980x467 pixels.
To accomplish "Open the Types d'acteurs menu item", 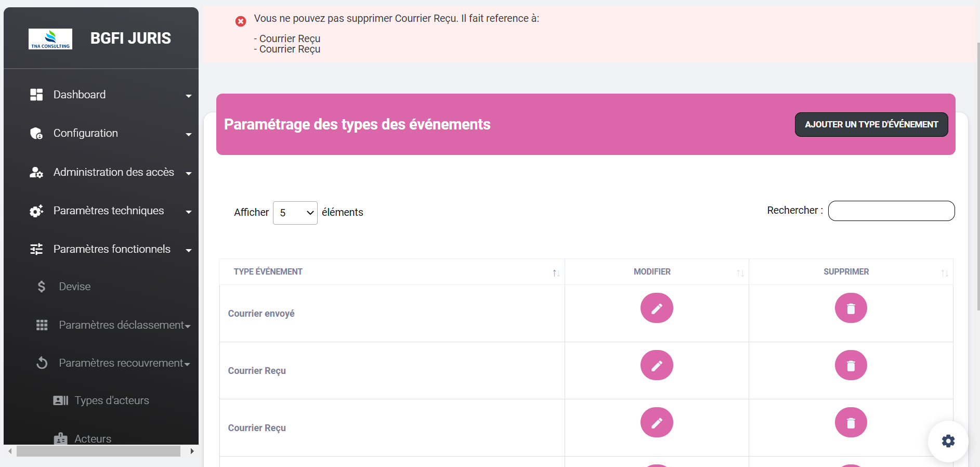I will point(111,400).
